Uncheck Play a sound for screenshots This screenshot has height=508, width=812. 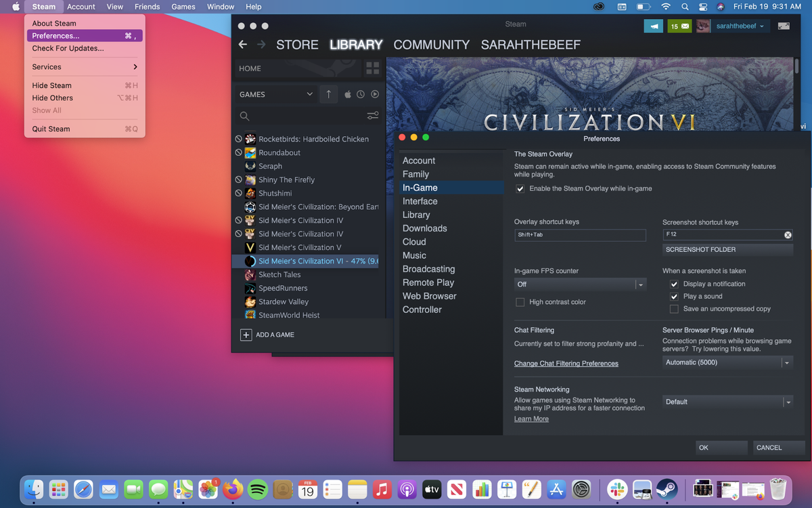[674, 296]
